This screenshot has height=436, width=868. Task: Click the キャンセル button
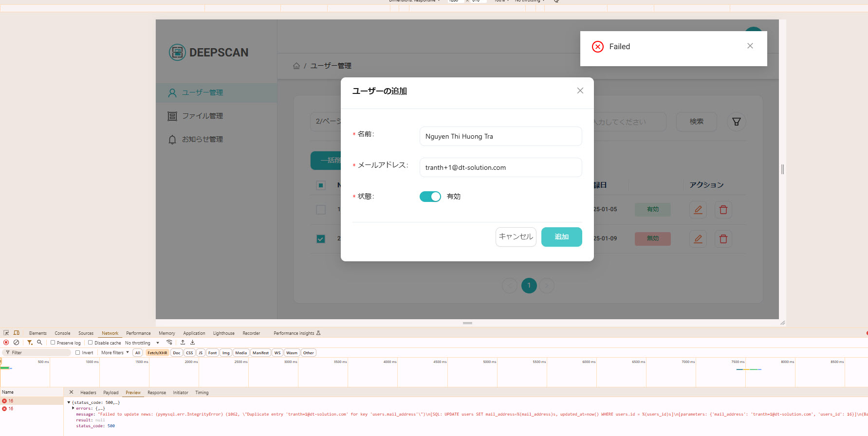pyautogui.click(x=516, y=237)
